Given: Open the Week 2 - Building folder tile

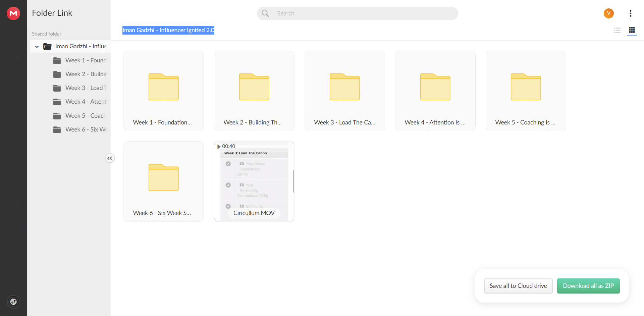Looking at the screenshot, I should tap(254, 91).
